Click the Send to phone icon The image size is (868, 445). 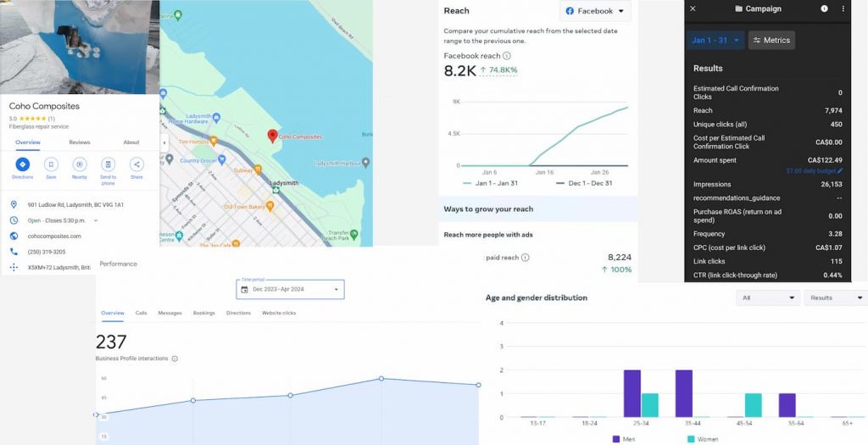[x=108, y=164]
